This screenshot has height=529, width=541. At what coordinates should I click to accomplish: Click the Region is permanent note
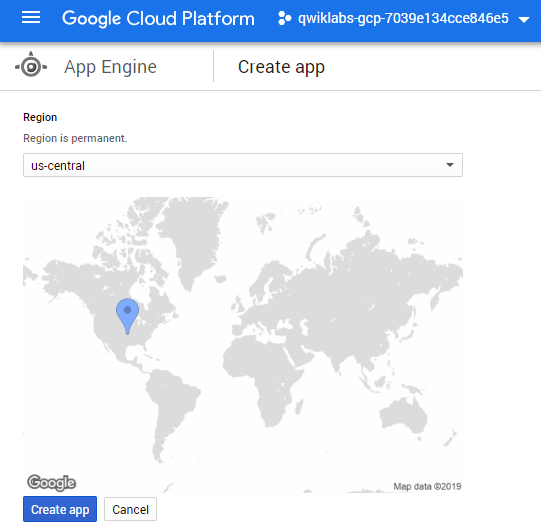(75, 138)
